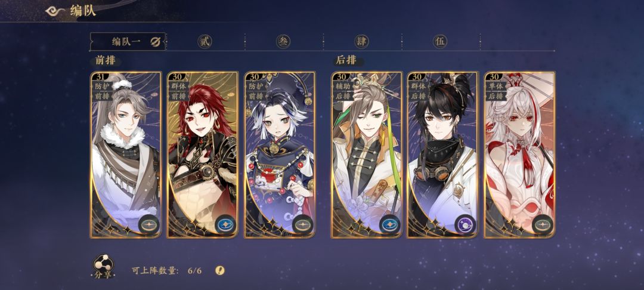This screenshot has width=644, height=290.
Task: Click the compass badge on the white-haired 单体 card
Action: (543, 225)
